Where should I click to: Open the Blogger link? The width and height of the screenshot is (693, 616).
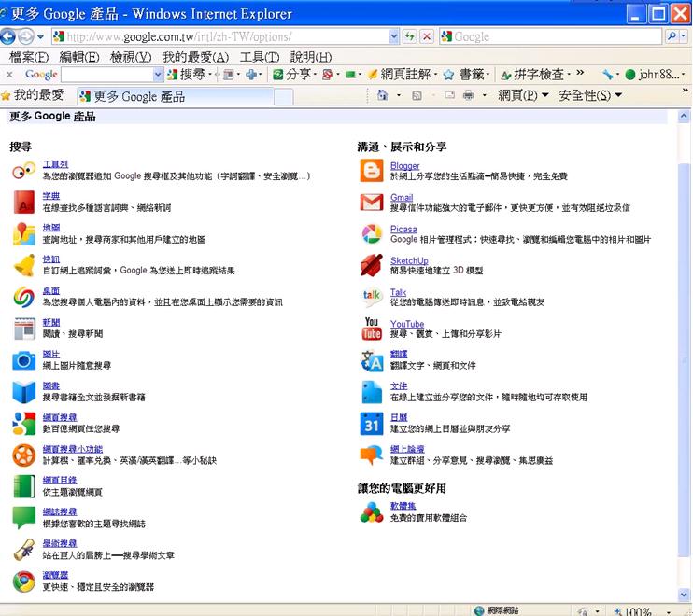(404, 165)
